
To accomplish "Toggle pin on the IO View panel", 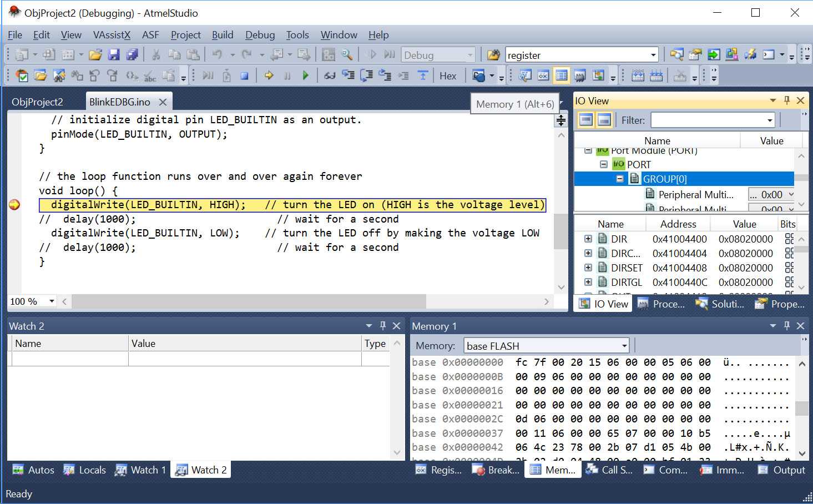I will point(786,100).
